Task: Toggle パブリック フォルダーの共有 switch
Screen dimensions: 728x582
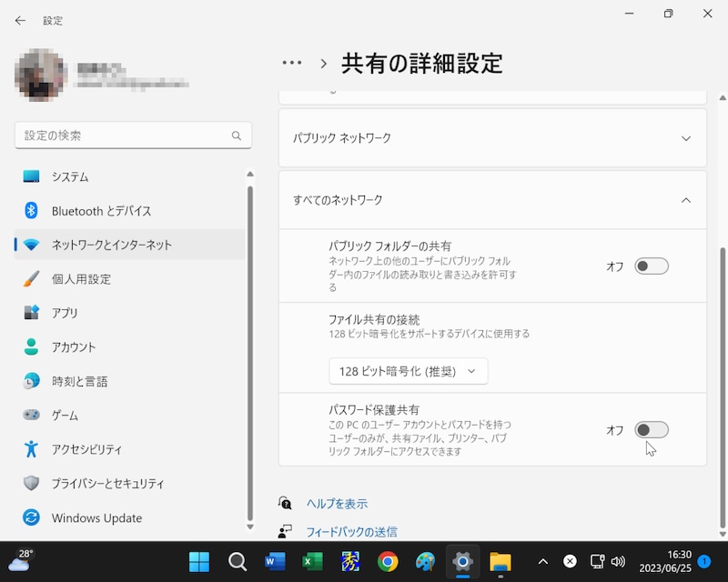Action: [x=651, y=266]
